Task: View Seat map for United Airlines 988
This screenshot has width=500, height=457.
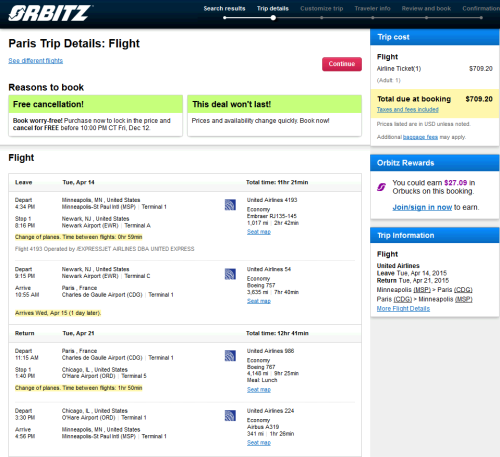Action: pos(259,389)
